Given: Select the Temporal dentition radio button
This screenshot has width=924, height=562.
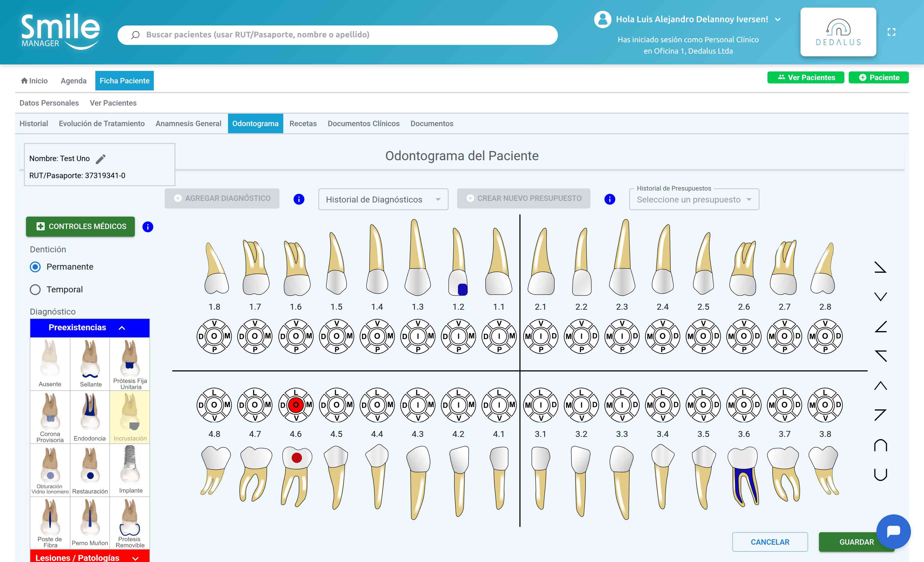Looking at the screenshot, I should tap(35, 290).
